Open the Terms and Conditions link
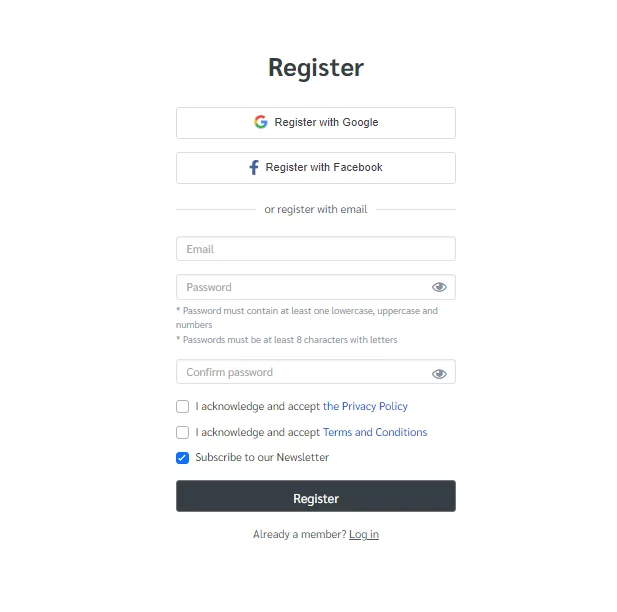 pyautogui.click(x=375, y=432)
